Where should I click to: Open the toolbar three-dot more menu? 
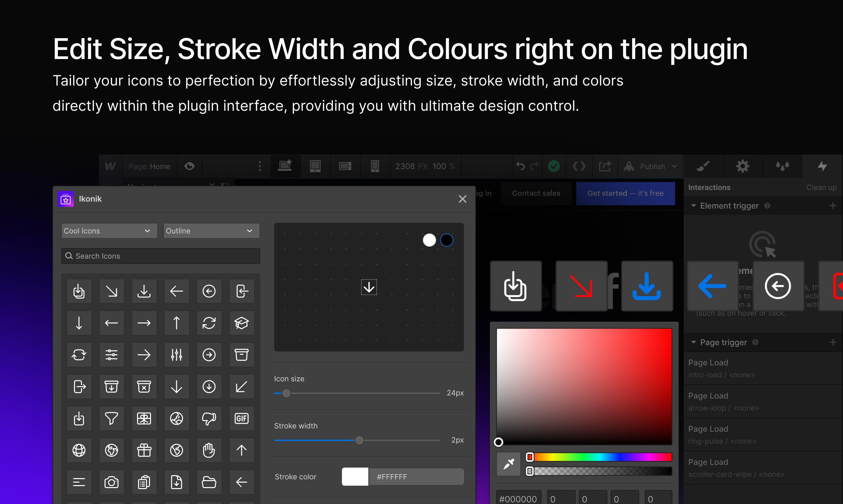coord(260,166)
